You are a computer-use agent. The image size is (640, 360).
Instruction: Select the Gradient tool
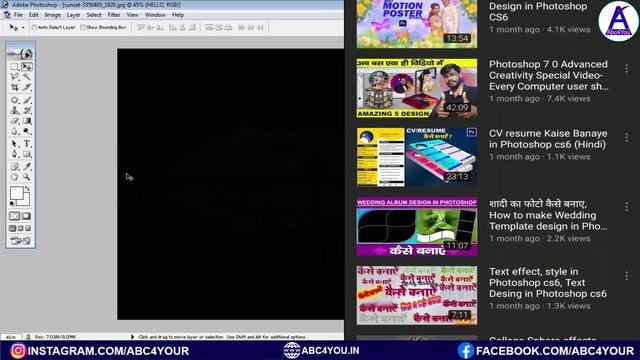[x=27, y=121]
